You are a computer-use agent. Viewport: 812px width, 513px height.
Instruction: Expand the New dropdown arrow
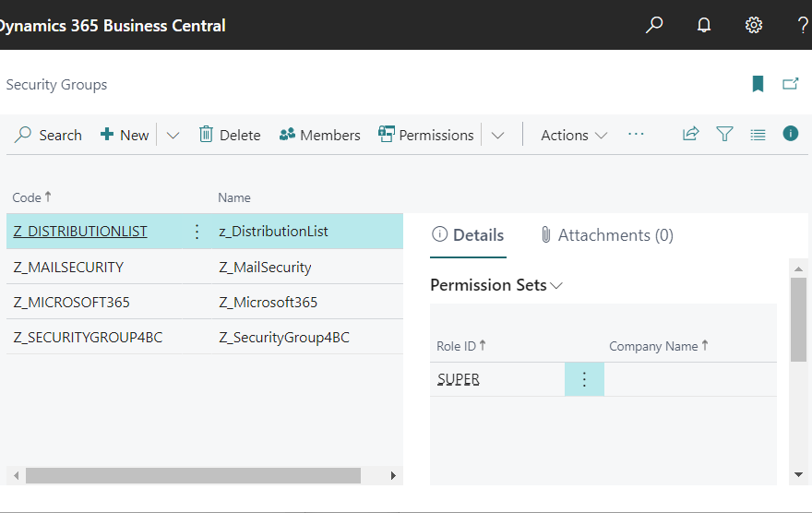point(173,136)
